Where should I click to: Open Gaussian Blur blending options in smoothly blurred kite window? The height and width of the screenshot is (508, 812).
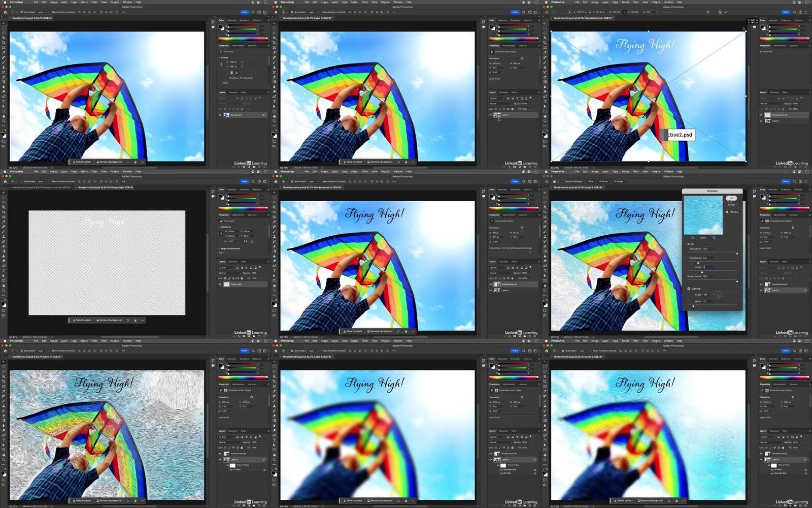point(534,470)
